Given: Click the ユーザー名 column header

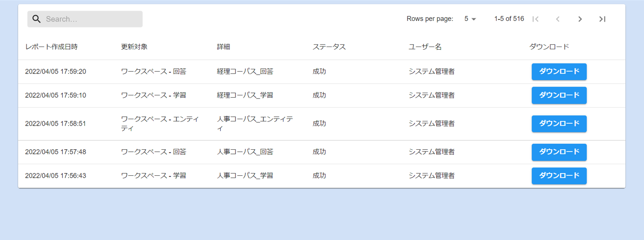Looking at the screenshot, I should (x=425, y=47).
